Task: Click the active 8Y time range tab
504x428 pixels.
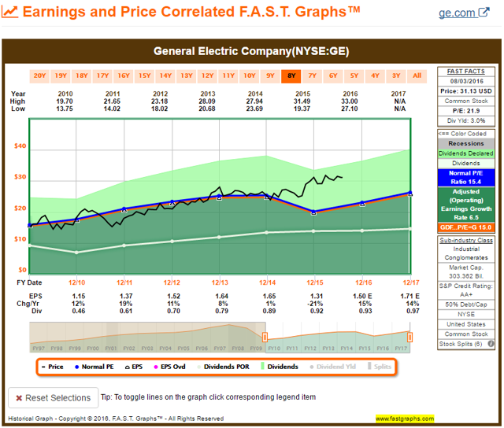Action: tap(291, 76)
